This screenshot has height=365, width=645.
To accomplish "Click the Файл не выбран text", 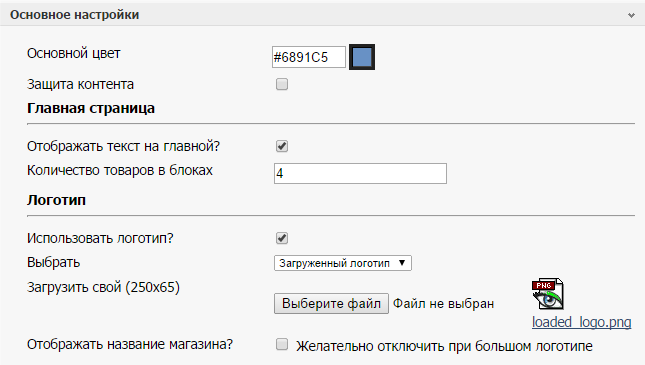I will tap(443, 304).
